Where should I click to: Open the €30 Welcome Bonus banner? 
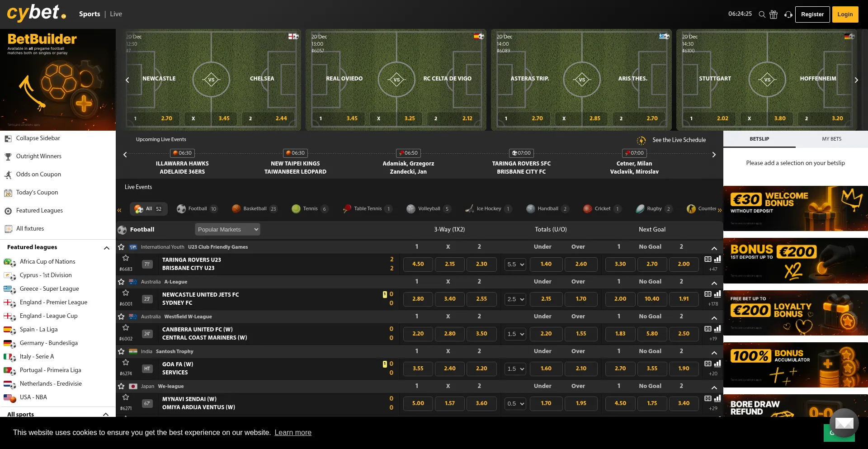coord(795,208)
